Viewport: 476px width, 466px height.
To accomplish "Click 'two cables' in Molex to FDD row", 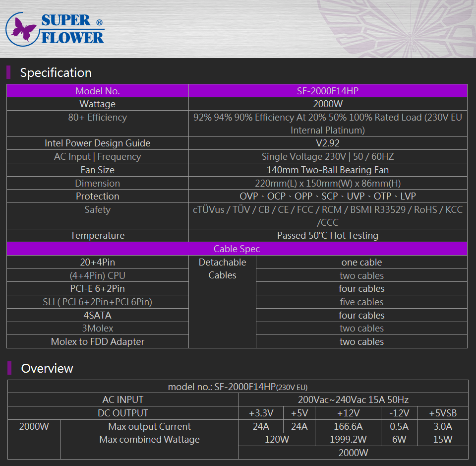I will 361,342.
